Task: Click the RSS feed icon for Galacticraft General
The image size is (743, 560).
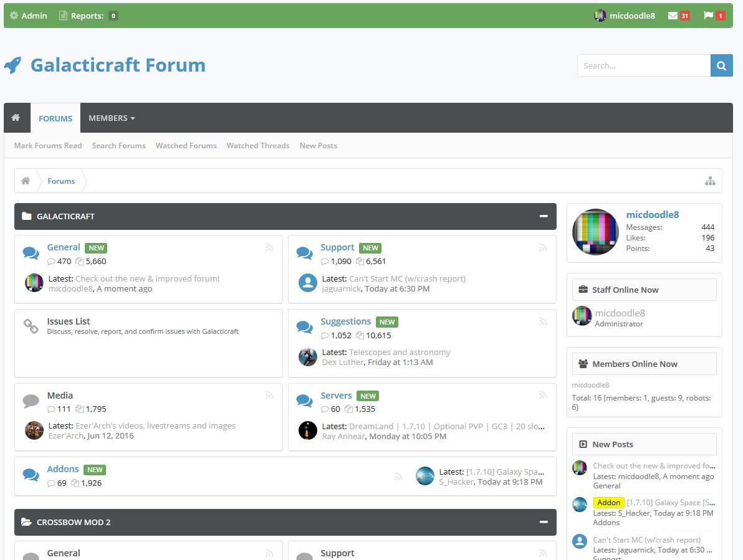Action: coord(269,247)
